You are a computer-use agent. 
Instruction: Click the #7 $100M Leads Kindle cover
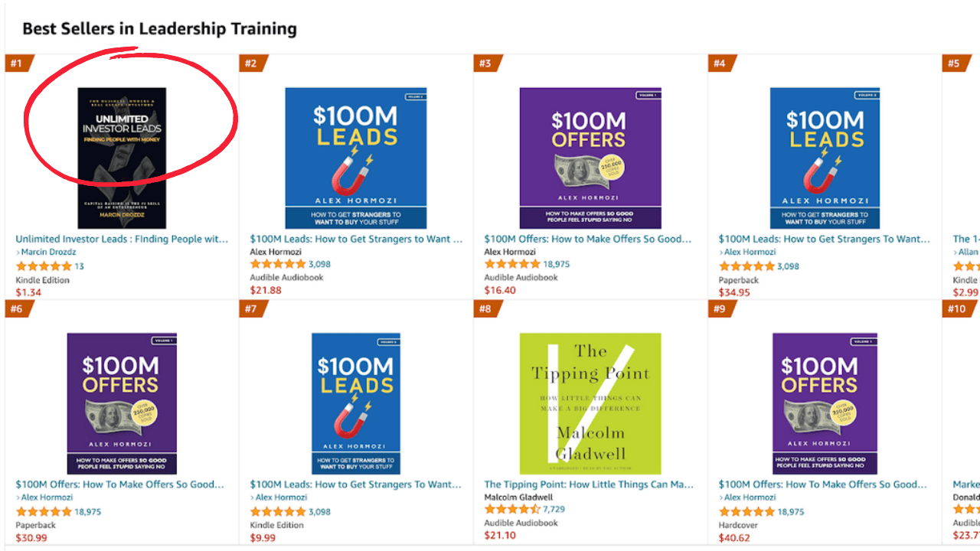click(356, 403)
